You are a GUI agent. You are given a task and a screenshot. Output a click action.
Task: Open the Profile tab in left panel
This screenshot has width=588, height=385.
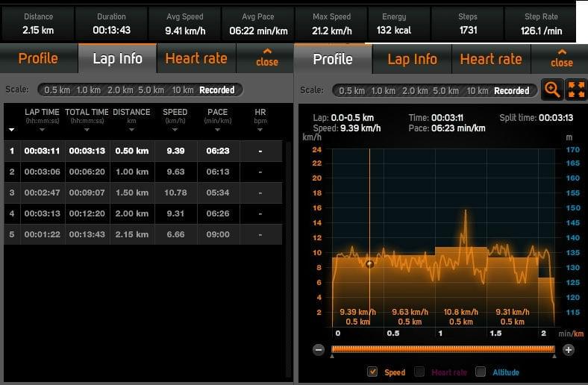point(38,58)
